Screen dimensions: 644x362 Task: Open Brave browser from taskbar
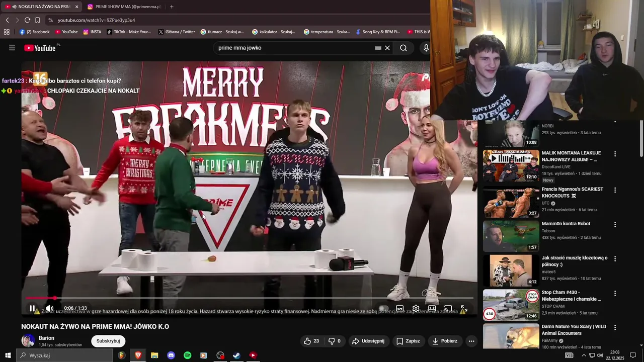(x=138, y=355)
